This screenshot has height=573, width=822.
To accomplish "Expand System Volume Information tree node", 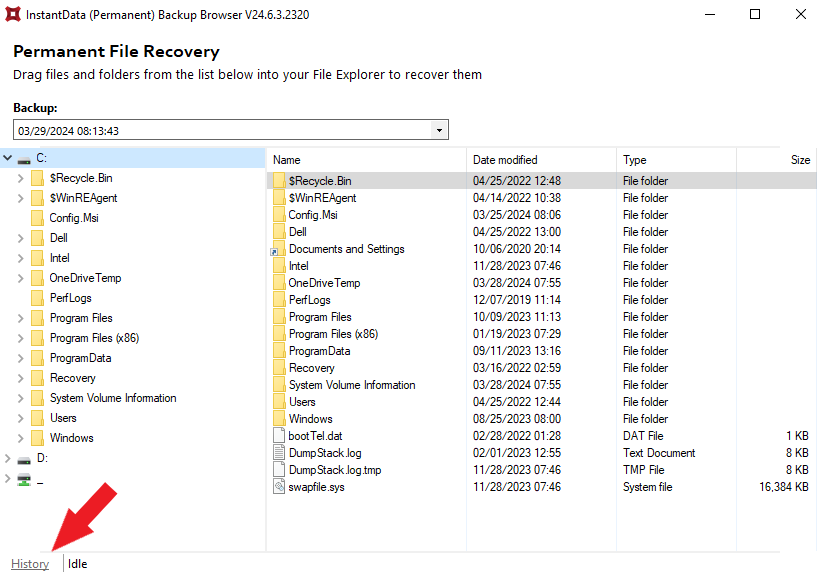I will (x=20, y=398).
